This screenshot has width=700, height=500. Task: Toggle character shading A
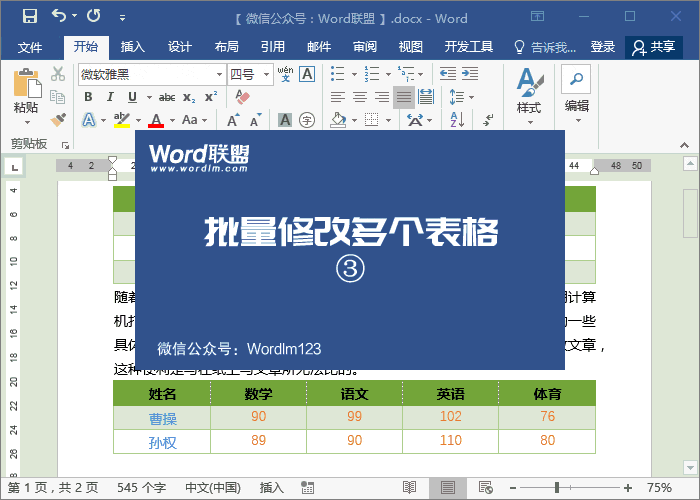tap(285, 120)
